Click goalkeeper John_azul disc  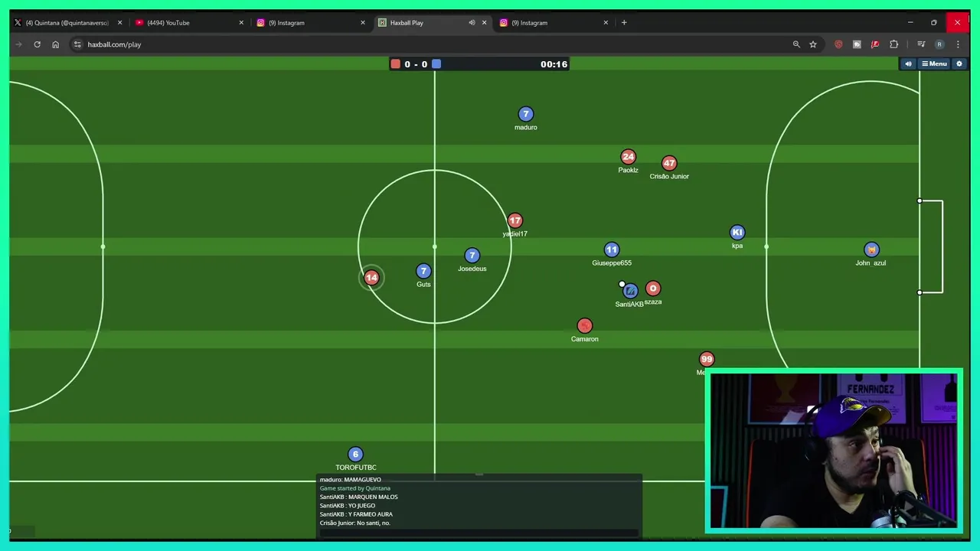tap(871, 249)
